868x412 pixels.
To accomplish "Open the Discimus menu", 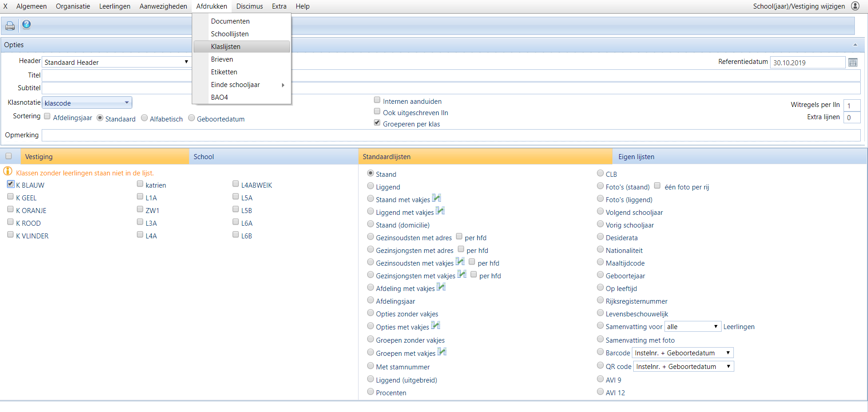I will [250, 6].
